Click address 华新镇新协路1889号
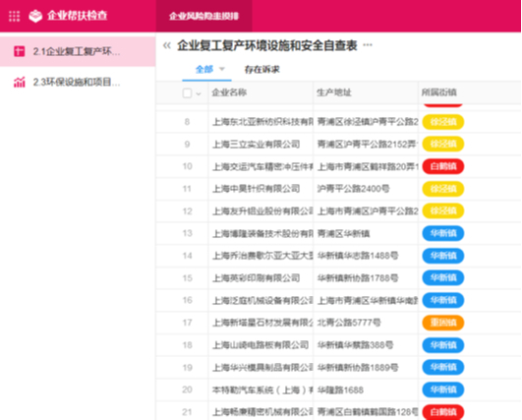 [x=358, y=367]
